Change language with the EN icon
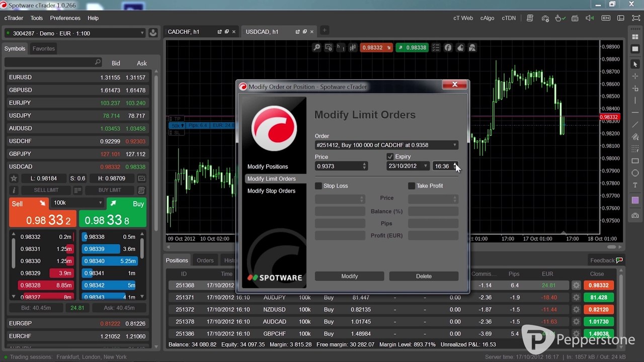 click(x=606, y=18)
